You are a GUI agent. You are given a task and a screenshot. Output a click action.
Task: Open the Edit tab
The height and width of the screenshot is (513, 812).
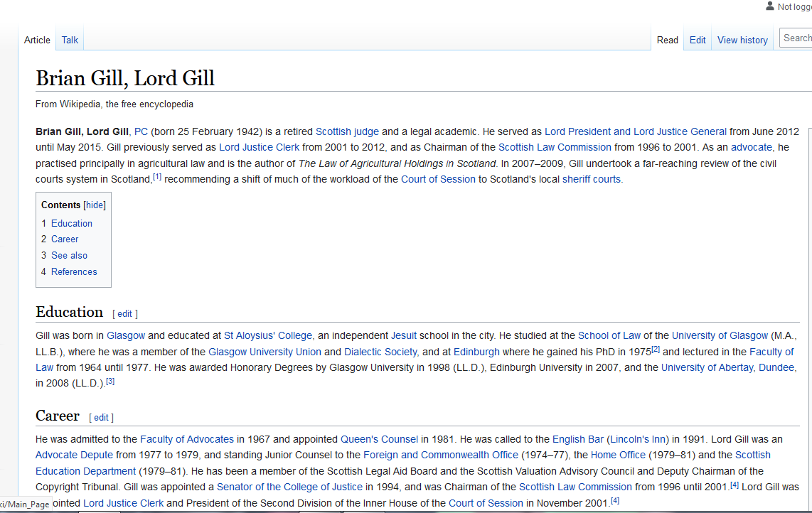point(697,40)
